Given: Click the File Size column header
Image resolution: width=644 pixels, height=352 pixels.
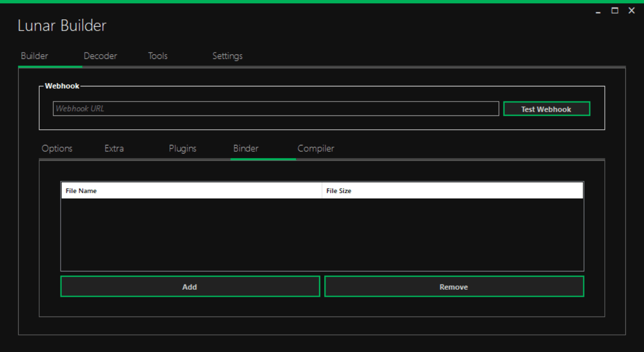Looking at the screenshot, I should 452,191.
